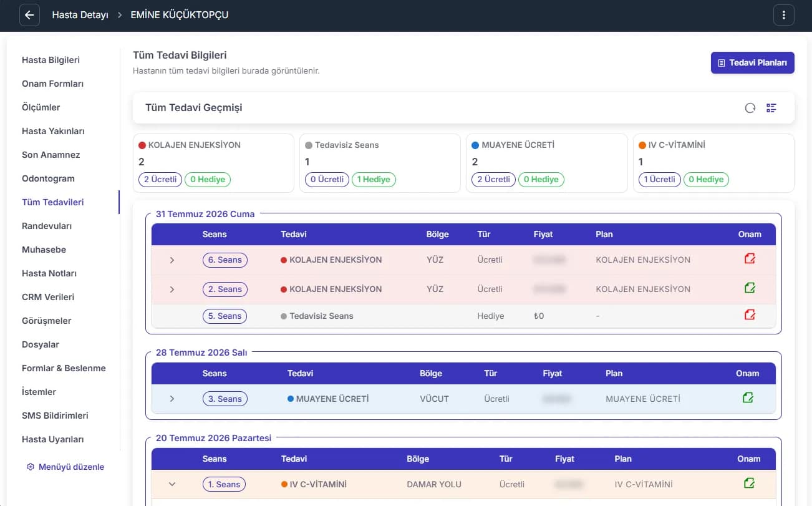Viewport: 812px width, 506px height.
Task: Open the three-dot options menu
Action: coord(784,15)
